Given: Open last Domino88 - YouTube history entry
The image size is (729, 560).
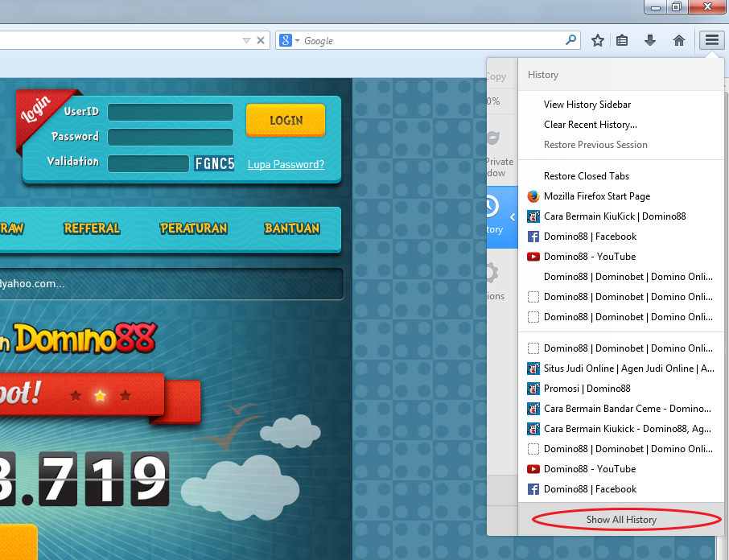Looking at the screenshot, I should (621, 469).
